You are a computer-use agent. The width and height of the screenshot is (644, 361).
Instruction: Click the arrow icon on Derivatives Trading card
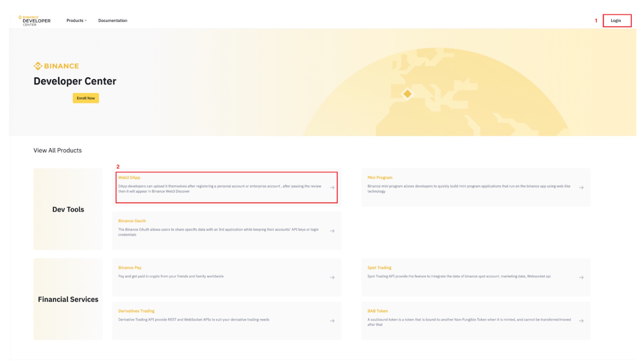click(x=332, y=321)
